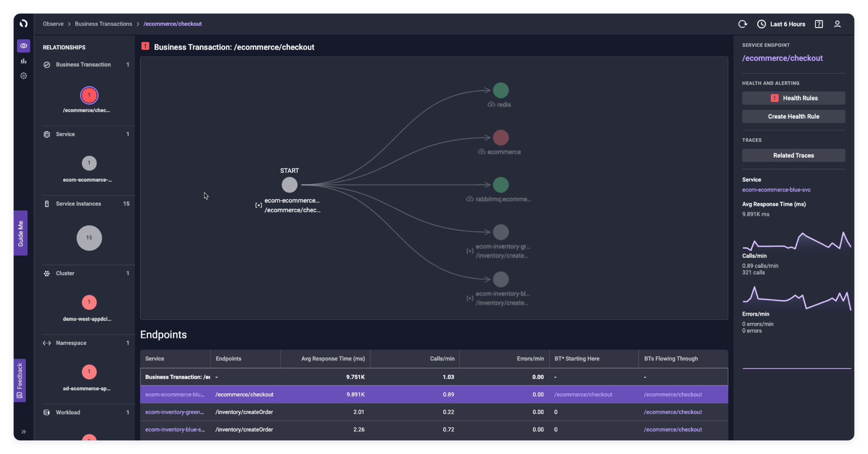Expand the Business Transaction relationships section
Screen dimensions: 868x454
(83, 64)
